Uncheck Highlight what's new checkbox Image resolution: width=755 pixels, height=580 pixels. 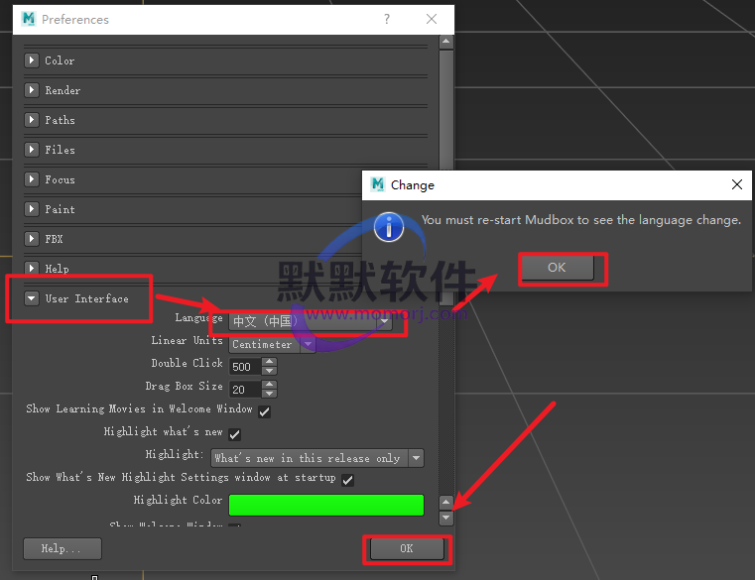234,434
